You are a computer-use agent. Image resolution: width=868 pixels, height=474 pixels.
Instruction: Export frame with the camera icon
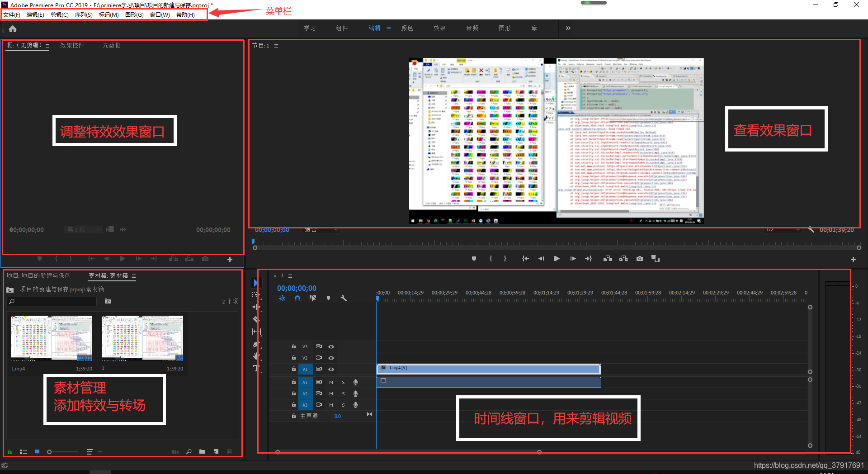pyautogui.click(x=639, y=259)
